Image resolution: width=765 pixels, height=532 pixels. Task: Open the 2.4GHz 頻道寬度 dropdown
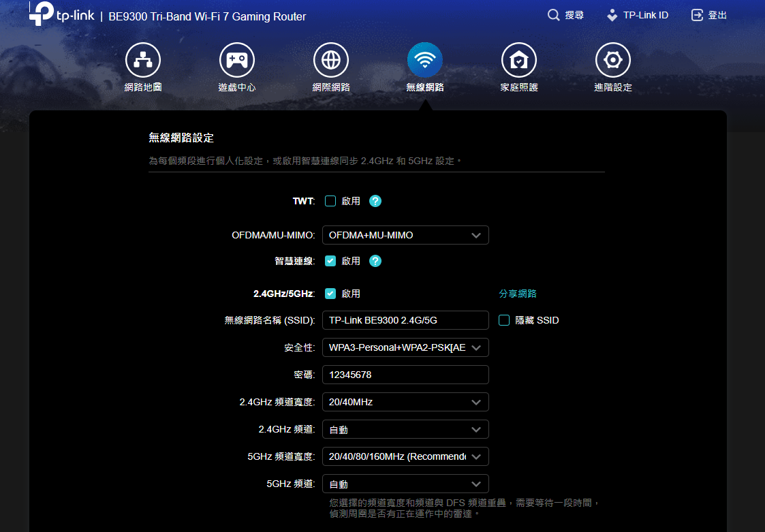(x=405, y=402)
